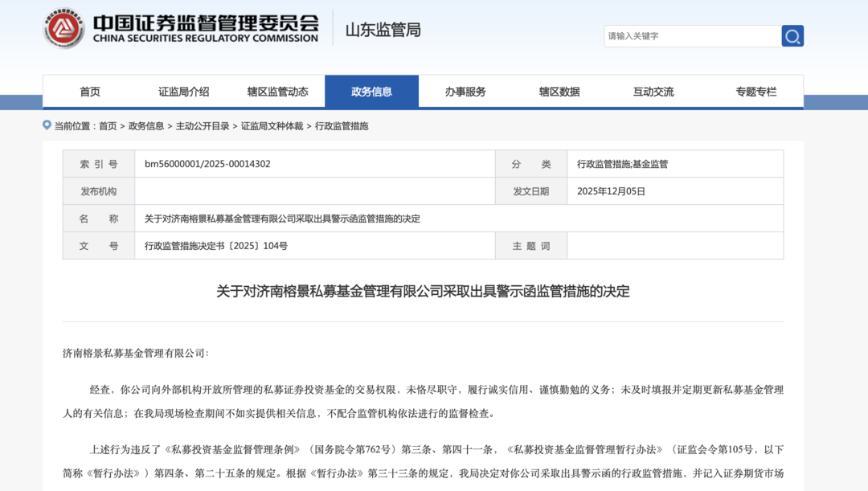Go to the 专题专栏 section
The height and width of the screenshot is (491, 868).
755,92
